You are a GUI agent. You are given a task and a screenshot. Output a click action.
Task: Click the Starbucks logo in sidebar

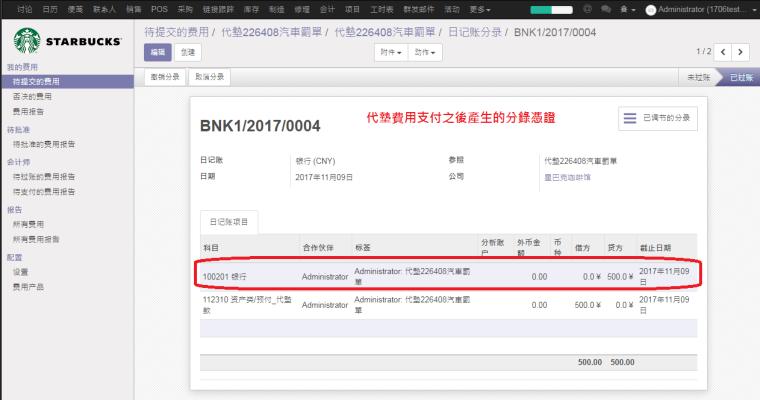68,41
